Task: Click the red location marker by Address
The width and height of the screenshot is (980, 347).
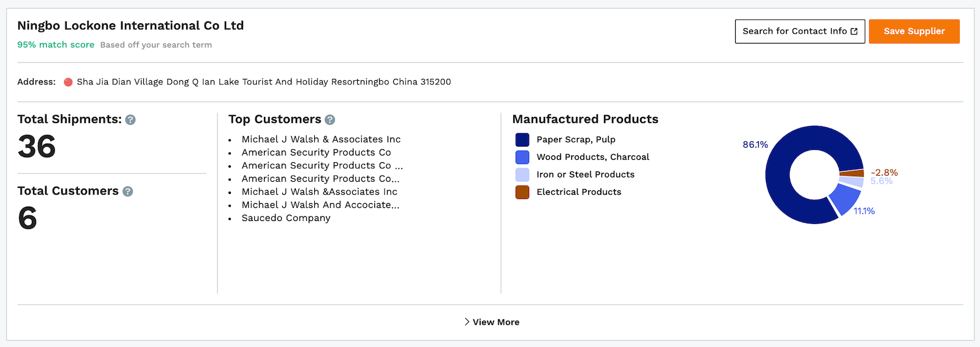Action: click(x=68, y=82)
